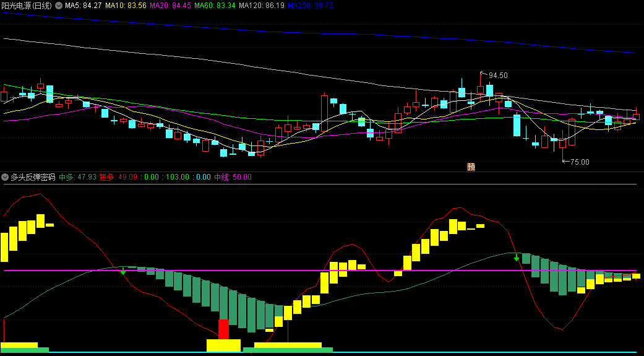Open the dropdown next to 阳光电源(日线)
The height and width of the screenshot is (356, 644).
pyautogui.click(x=59, y=6)
